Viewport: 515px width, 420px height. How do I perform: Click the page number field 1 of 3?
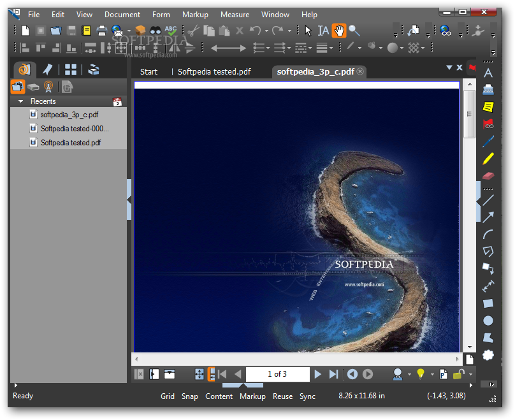pos(277,374)
